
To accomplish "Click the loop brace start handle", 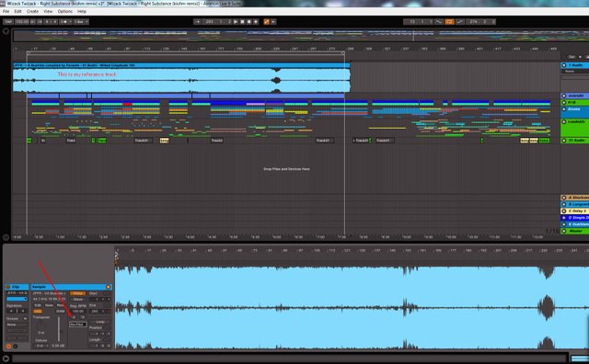I will click(x=29, y=53).
